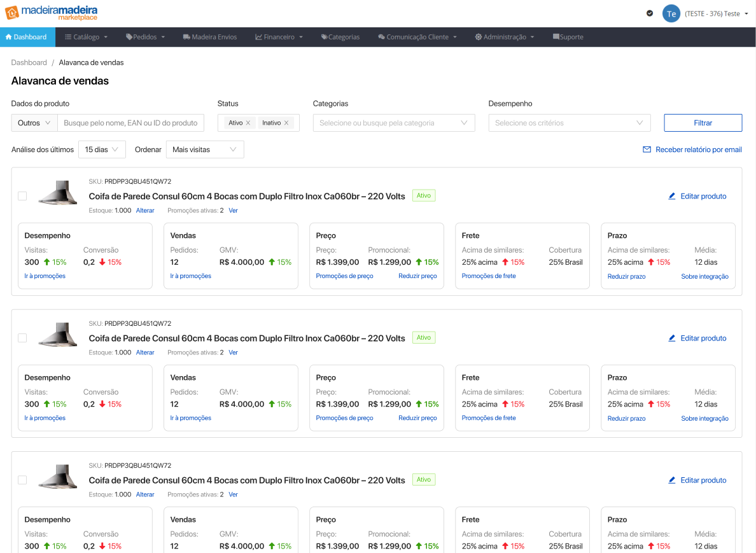Select the first product checkbox
756x553 pixels.
[x=22, y=196]
